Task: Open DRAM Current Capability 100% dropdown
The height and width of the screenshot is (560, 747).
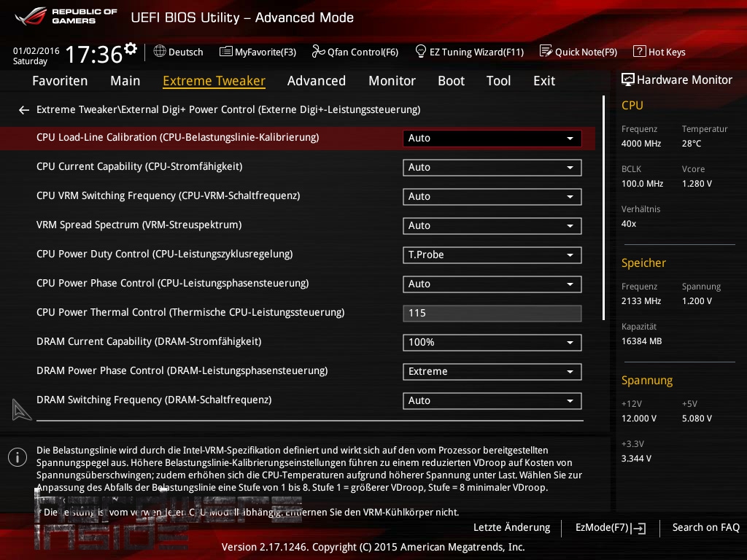Action: tap(492, 343)
